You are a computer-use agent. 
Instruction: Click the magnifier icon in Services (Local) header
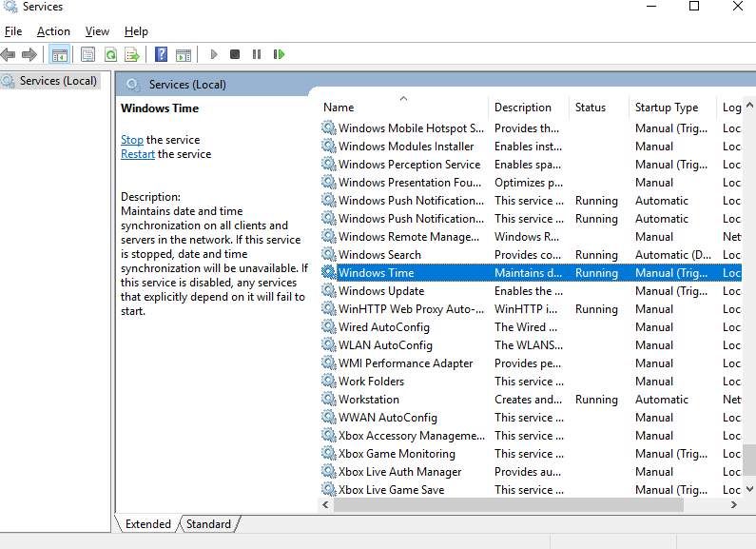tap(132, 85)
